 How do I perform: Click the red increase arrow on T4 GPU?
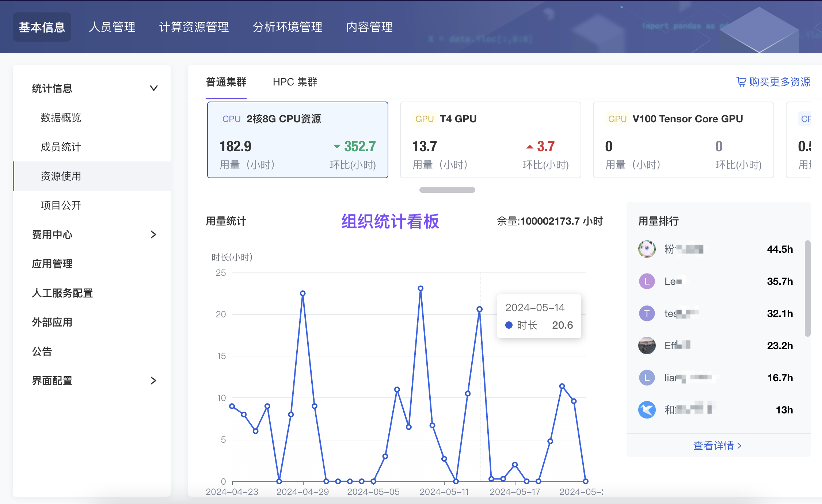(530, 147)
